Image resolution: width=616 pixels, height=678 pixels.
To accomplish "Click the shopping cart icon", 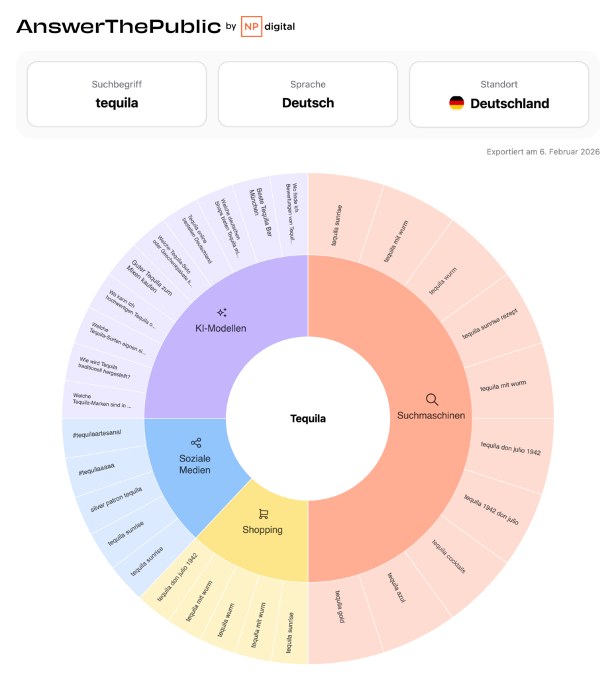I will [263, 514].
